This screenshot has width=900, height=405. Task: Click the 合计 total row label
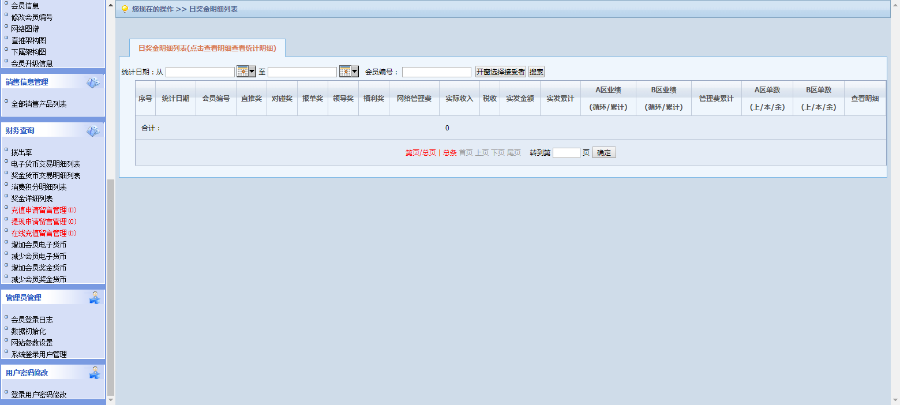[151, 128]
